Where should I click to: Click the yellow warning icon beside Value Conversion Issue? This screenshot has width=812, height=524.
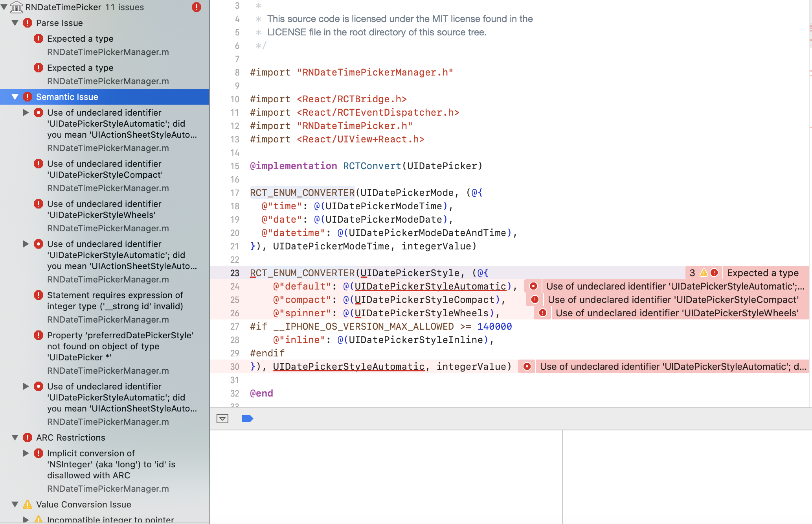(27, 504)
